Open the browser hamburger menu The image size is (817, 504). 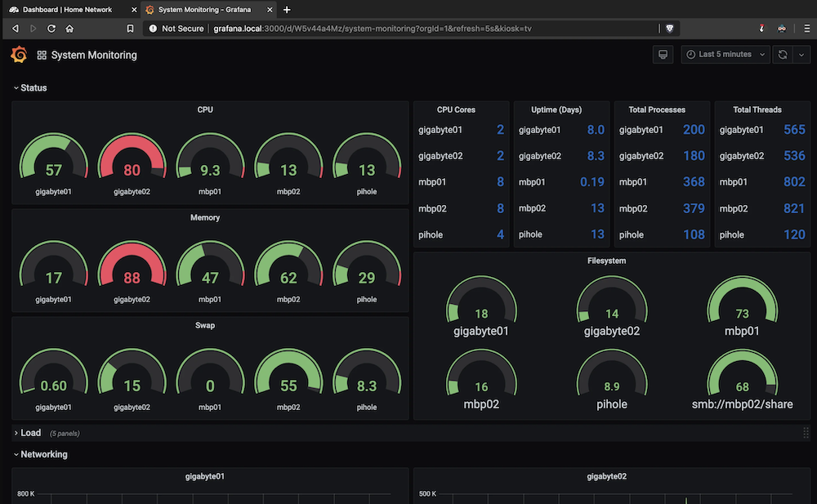(806, 28)
